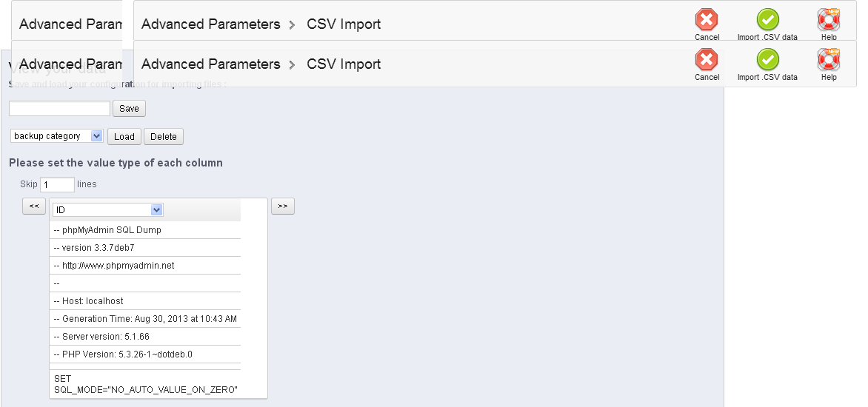
Task: Click the Delete configuration button
Action: pos(164,137)
